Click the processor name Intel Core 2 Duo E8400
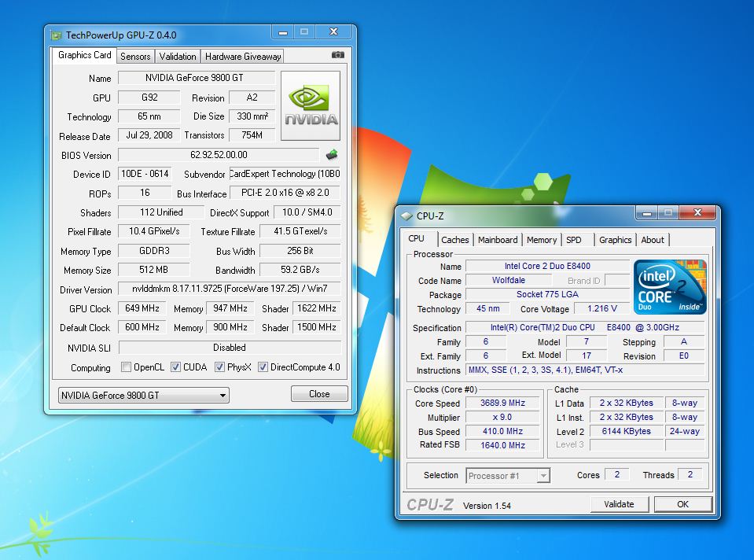Image resolution: width=754 pixels, height=560 pixels. 548,266
